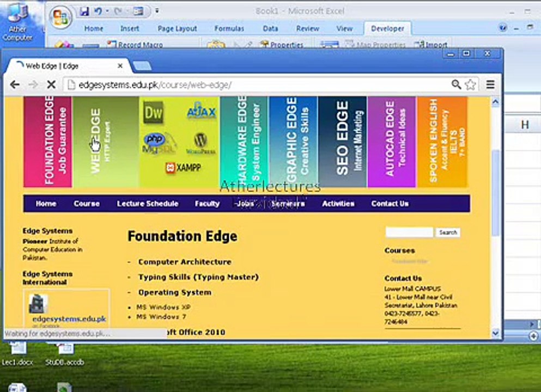Open Contact Us nav item

390,204
